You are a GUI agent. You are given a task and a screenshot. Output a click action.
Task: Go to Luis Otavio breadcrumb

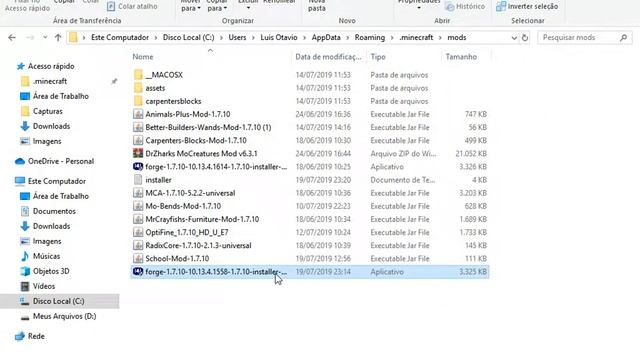coord(279,38)
